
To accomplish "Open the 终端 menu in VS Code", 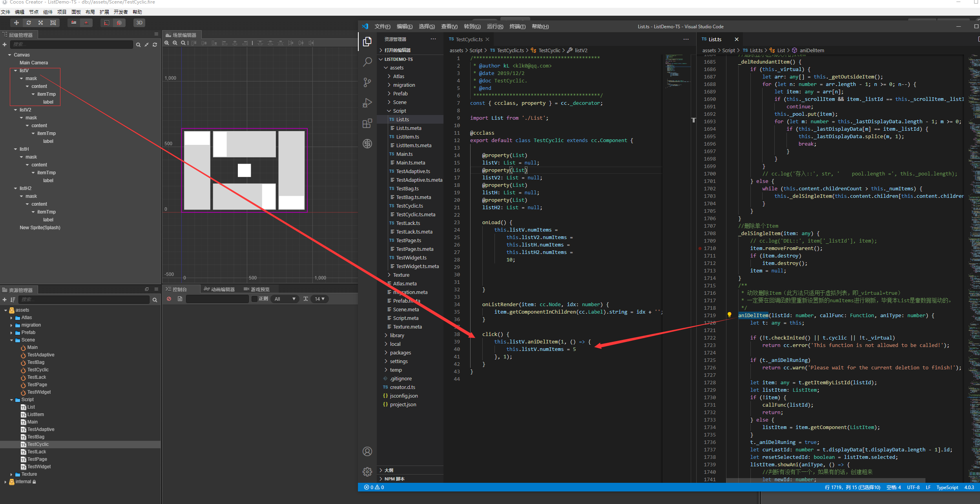I will pyautogui.click(x=517, y=27).
